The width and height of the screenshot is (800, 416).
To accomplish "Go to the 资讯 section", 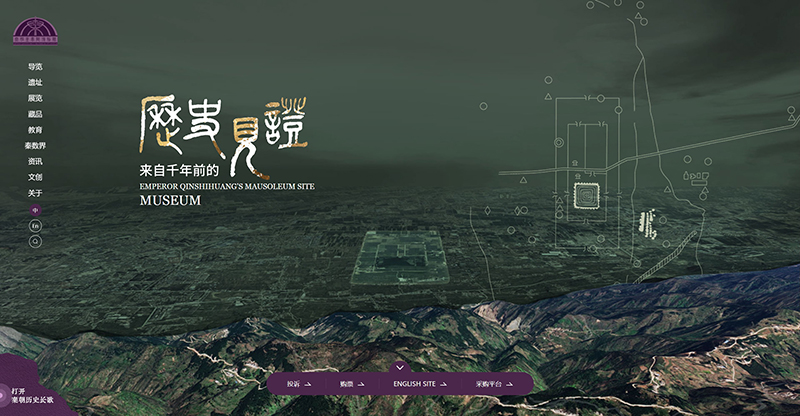I will click(35, 162).
